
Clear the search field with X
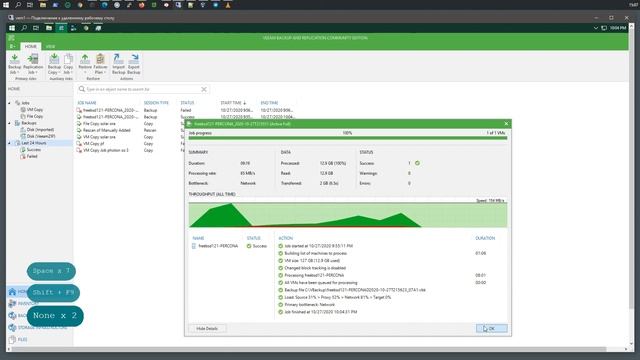(x=204, y=89)
